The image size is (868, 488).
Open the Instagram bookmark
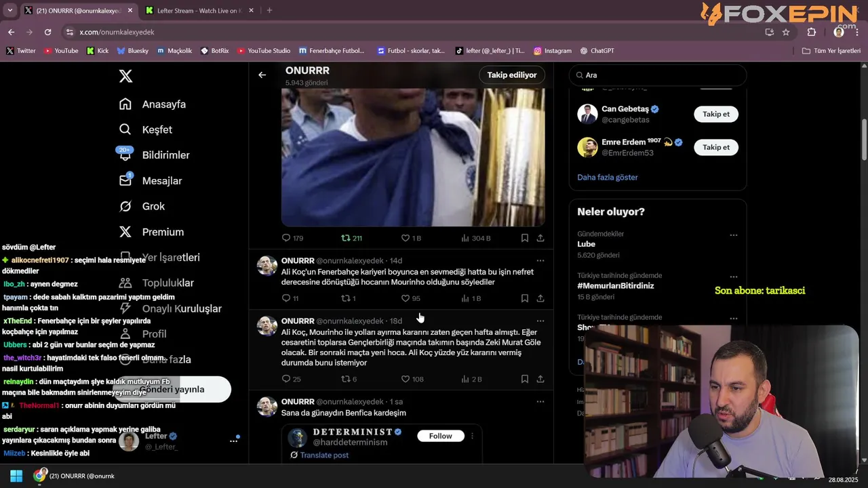[x=553, y=51]
